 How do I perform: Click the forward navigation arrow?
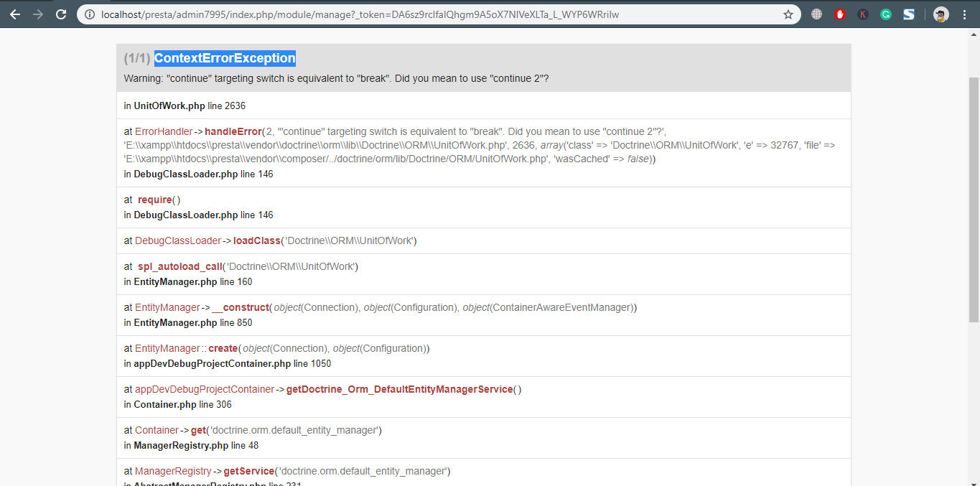[37, 14]
